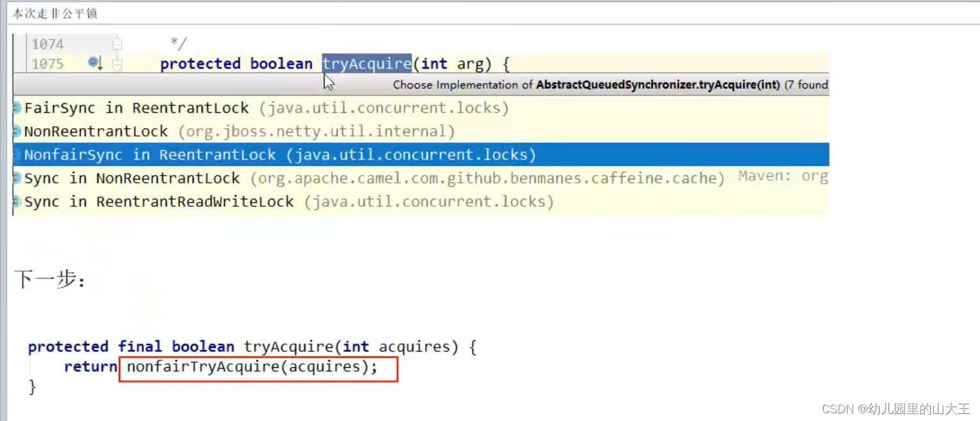Select Sync in ReentrantReadWriteLock entry

(x=421, y=202)
